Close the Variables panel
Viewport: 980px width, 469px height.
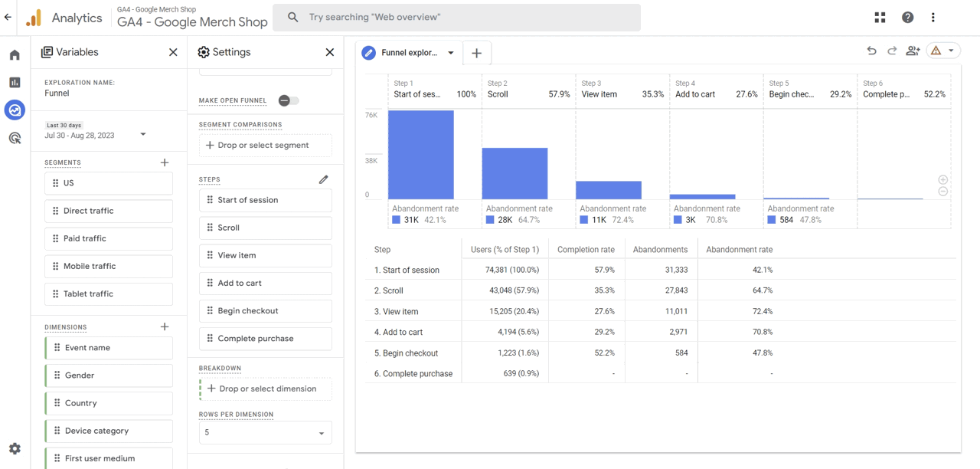pos(172,51)
